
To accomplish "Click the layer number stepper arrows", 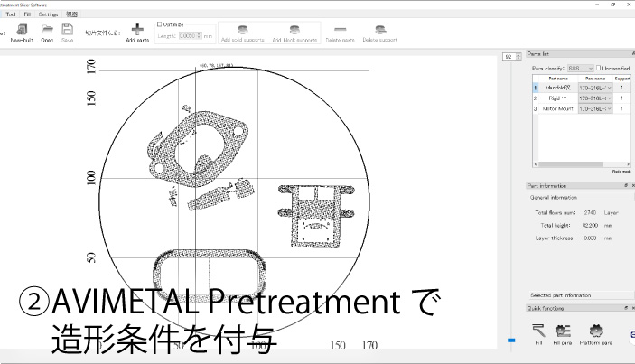I will 518,57.
